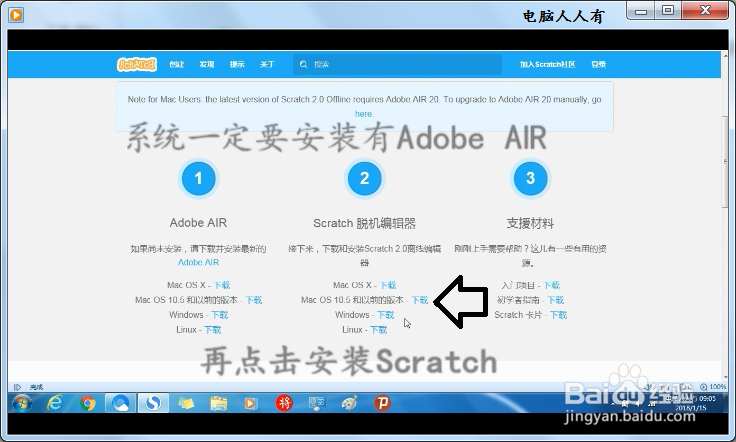The height and width of the screenshot is (442, 736).
Task: Download Adobe AIR for Linux
Action: [212, 330]
